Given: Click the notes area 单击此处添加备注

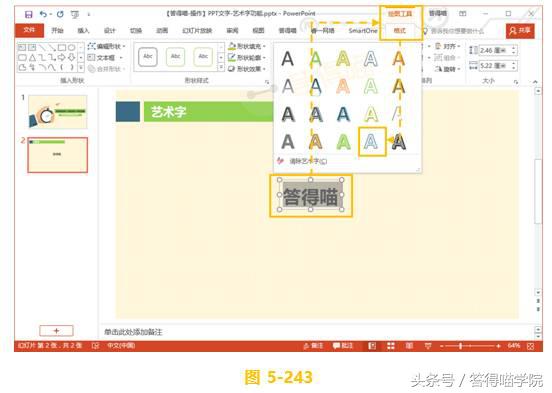Looking at the screenshot, I should pyautogui.click(x=133, y=332).
